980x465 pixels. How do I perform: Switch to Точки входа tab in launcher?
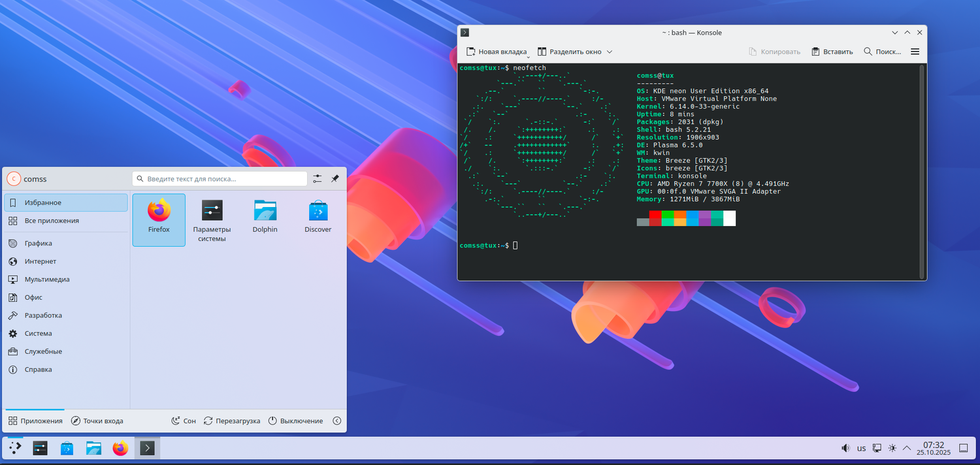(x=97, y=421)
